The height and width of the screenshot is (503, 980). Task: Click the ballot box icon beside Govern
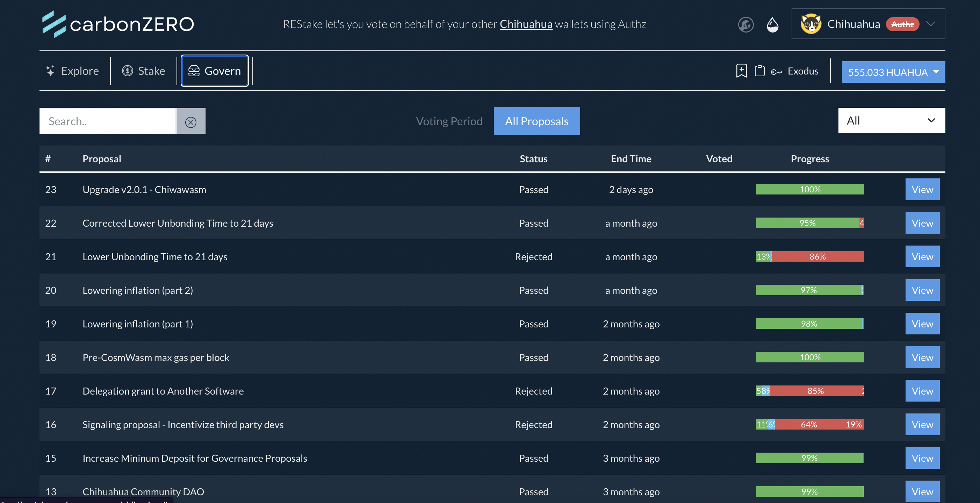[x=194, y=71]
